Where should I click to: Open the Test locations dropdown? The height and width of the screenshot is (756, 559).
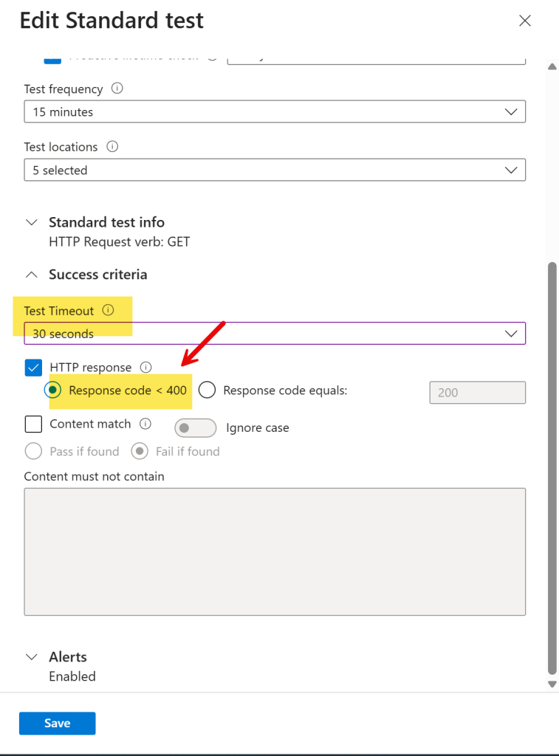point(275,170)
